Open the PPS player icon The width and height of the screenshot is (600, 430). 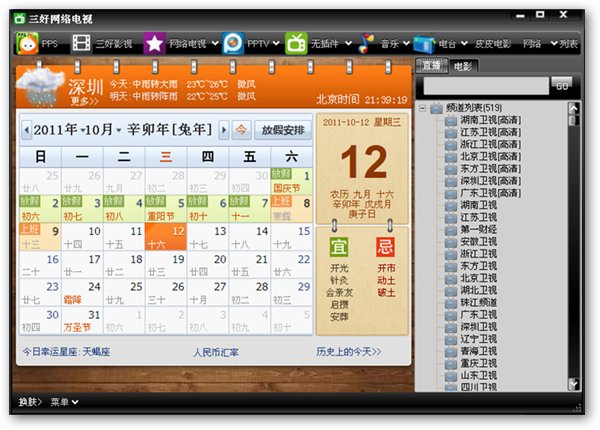click(x=27, y=43)
